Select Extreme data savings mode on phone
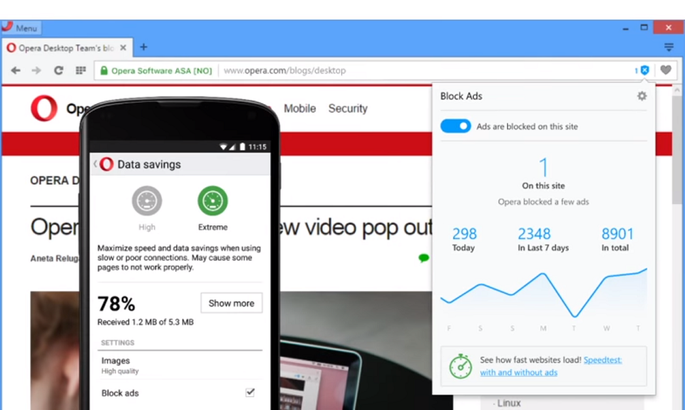The height and width of the screenshot is (410, 685). tap(213, 208)
